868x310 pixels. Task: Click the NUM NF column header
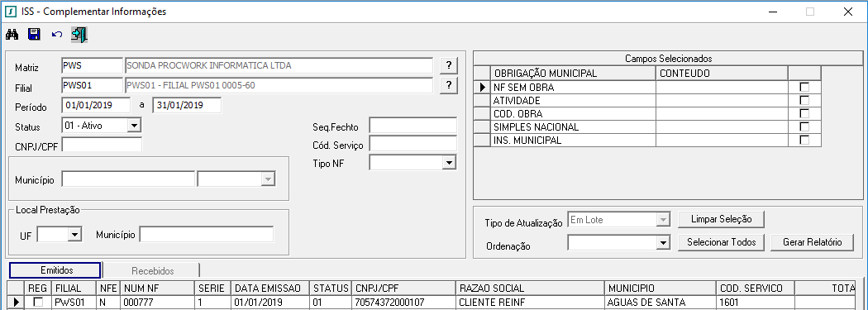click(158, 289)
